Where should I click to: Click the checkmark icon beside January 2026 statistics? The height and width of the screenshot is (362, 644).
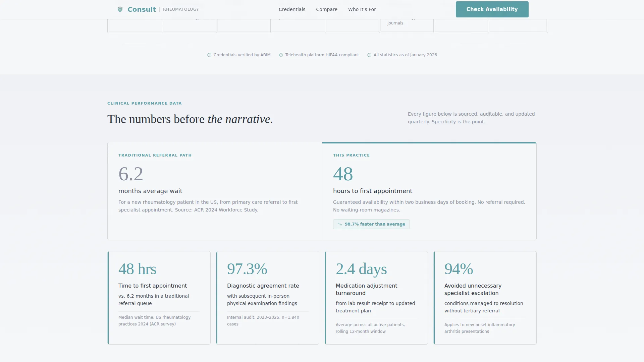click(x=369, y=55)
